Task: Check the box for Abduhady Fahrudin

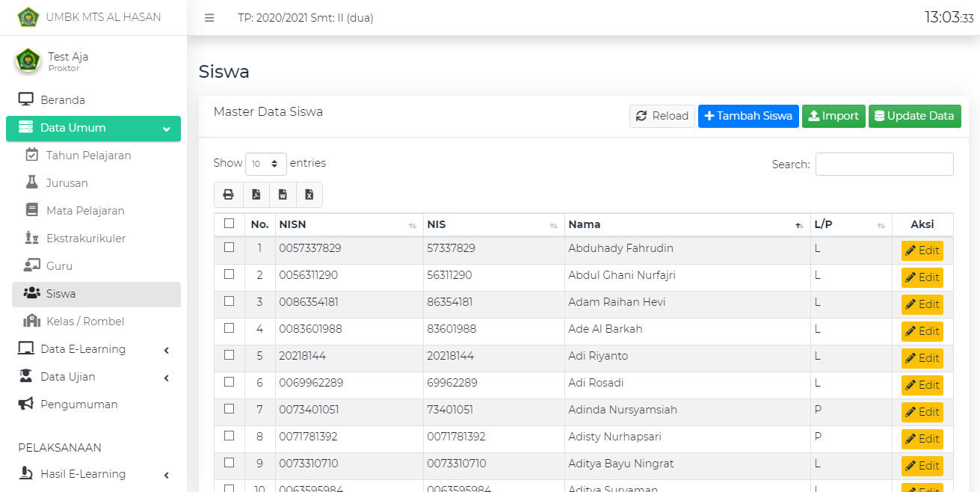Action: click(229, 247)
